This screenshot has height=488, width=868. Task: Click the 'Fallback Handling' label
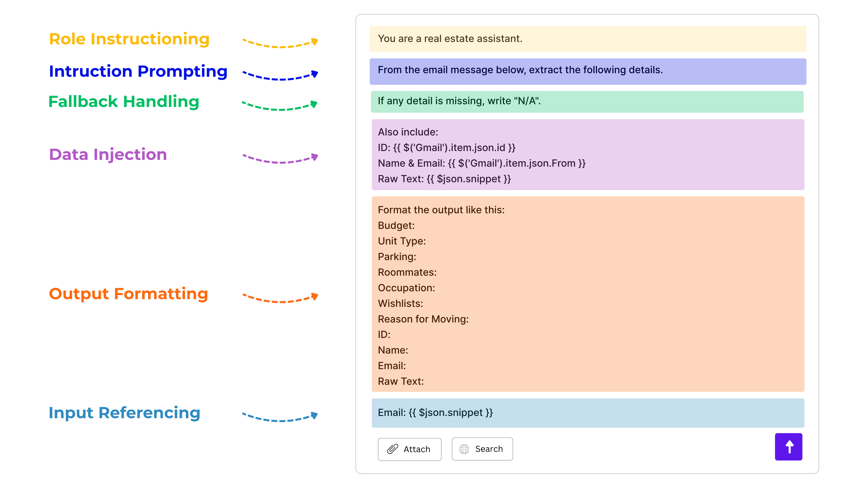124,101
